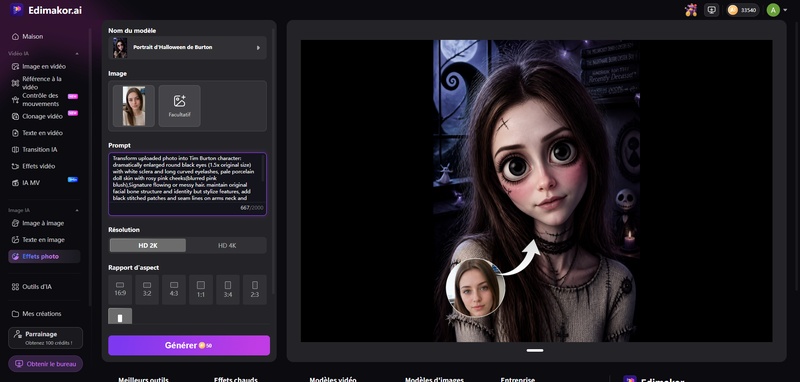This screenshot has height=382, width=800.
Task: Click the Parrainage referral icon
Action: pos(18,334)
